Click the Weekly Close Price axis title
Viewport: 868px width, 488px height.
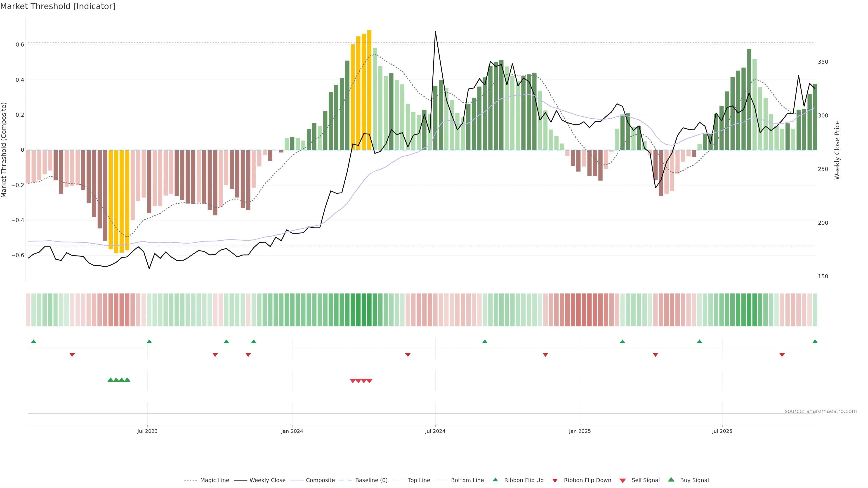837,150
